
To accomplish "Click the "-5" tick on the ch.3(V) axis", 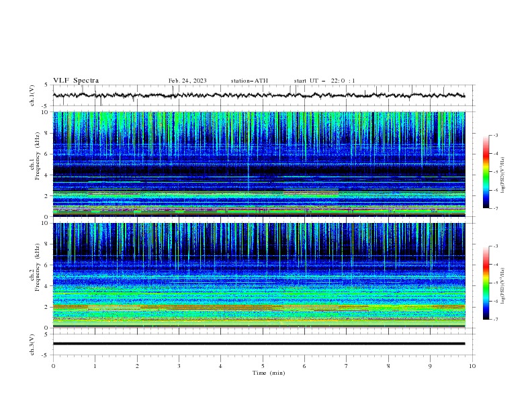I will click(x=45, y=355).
